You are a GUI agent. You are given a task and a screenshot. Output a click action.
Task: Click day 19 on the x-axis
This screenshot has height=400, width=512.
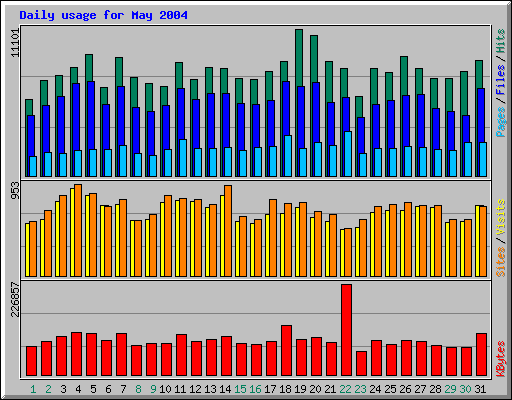(x=300, y=389)
